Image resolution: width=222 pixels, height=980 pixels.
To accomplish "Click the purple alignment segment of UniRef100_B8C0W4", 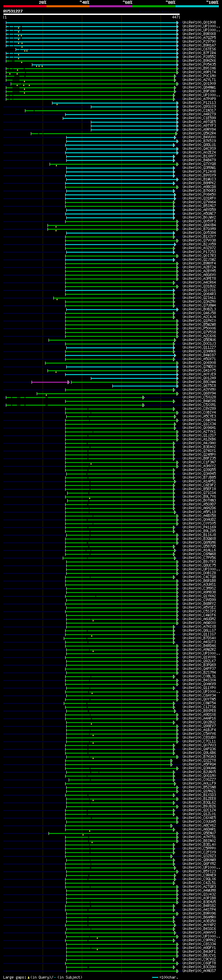I will tap(50, 382).
